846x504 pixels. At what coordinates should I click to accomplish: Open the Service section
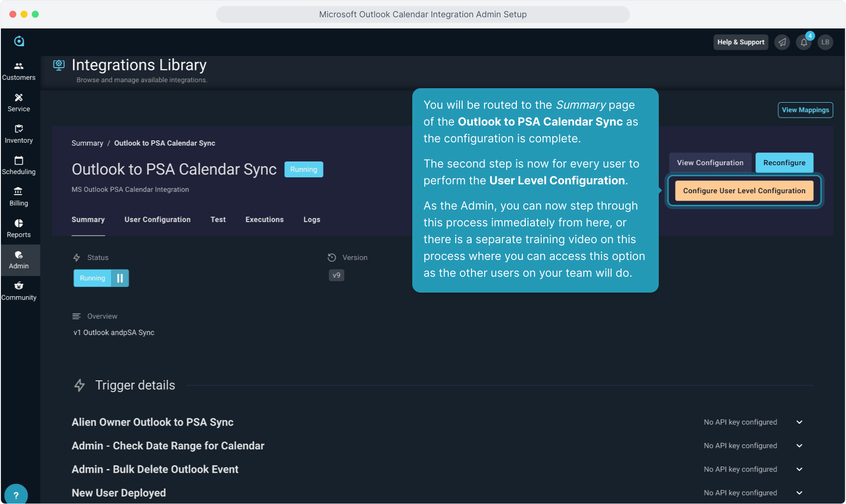point(19,103)
